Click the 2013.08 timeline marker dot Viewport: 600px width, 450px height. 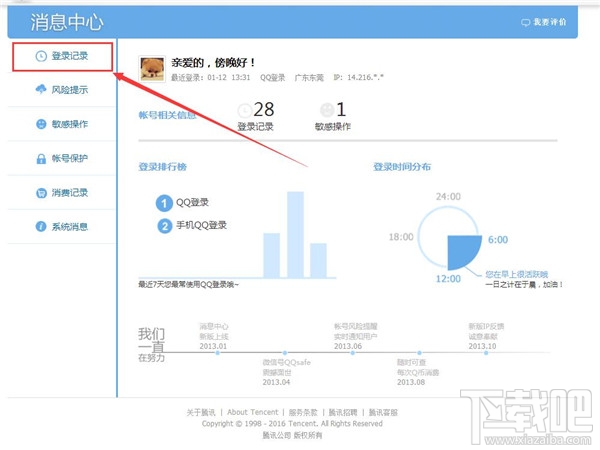click(419, 353)
